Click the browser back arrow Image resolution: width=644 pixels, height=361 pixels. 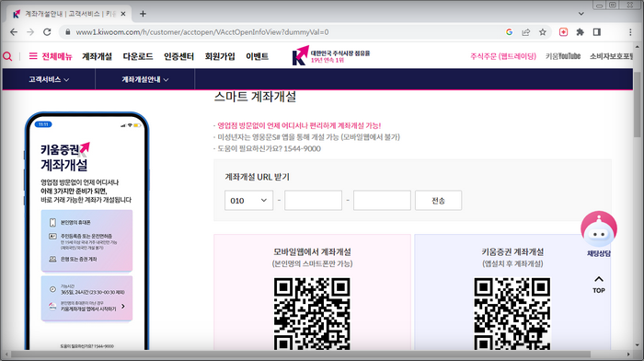coord(14,32)
